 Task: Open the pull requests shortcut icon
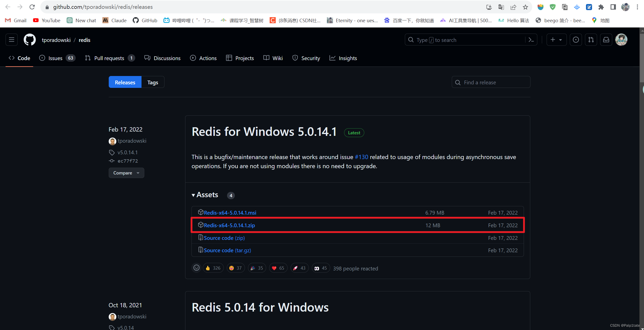591,40
